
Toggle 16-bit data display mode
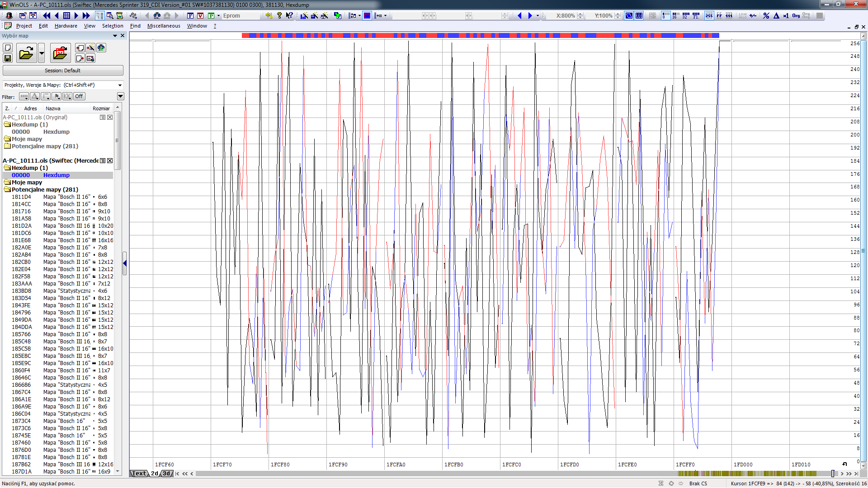click(675, 15)
